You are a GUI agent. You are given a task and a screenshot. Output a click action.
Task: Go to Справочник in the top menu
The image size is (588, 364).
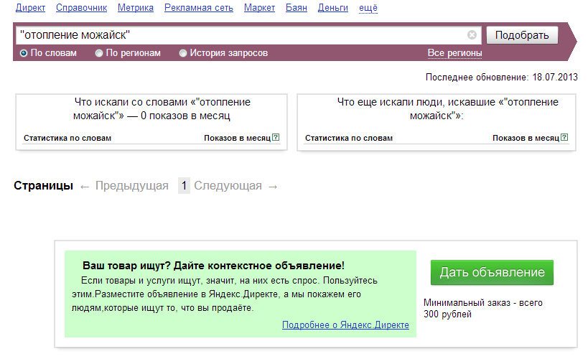pos(81,8)
